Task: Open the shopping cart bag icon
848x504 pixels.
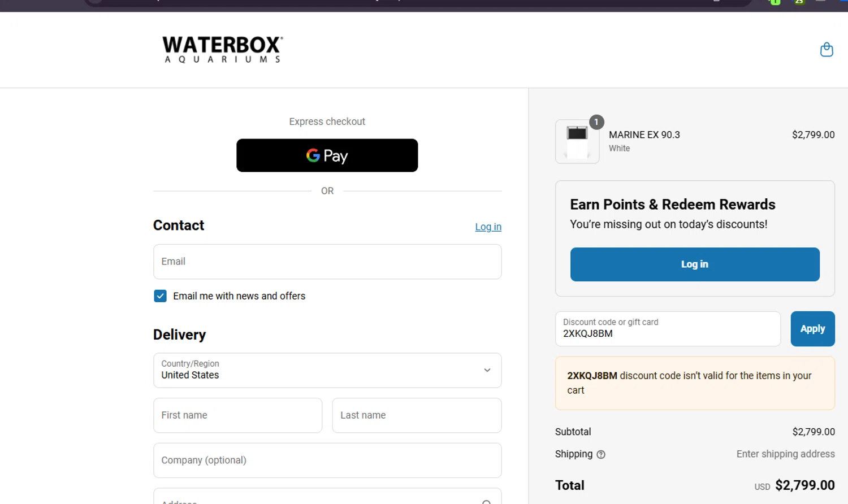Action: (x=827, y=50)
